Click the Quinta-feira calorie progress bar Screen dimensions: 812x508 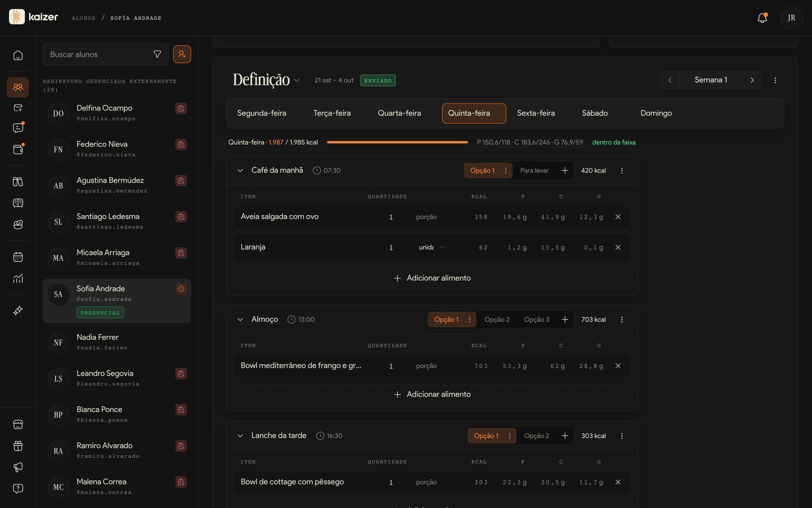(397, 142)
